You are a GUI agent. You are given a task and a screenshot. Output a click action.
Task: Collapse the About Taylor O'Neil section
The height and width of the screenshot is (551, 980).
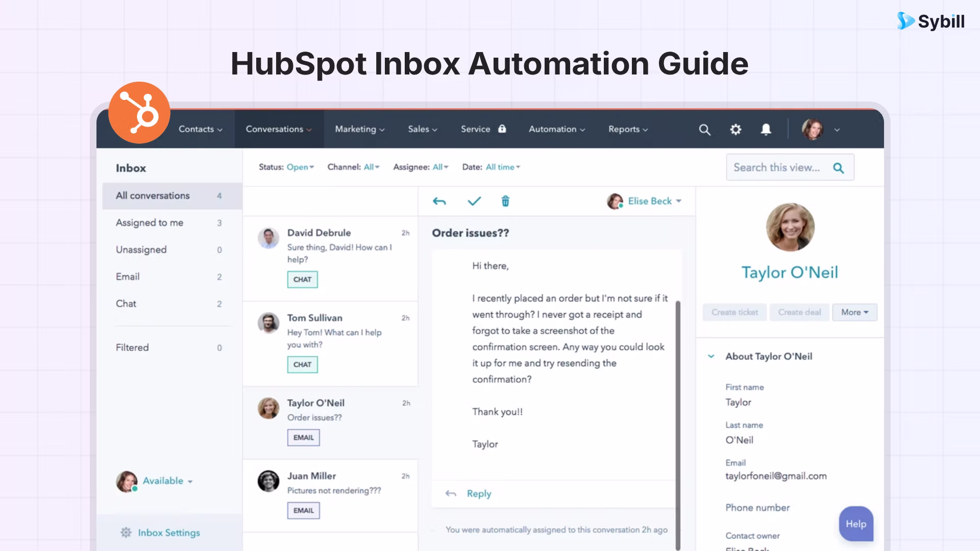click(x=711, y=357)
